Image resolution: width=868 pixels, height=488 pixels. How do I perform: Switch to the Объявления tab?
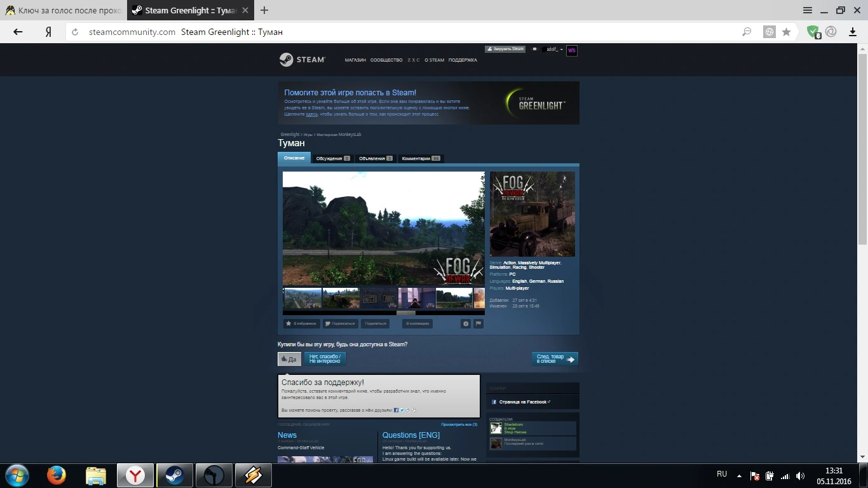[376, 158]
